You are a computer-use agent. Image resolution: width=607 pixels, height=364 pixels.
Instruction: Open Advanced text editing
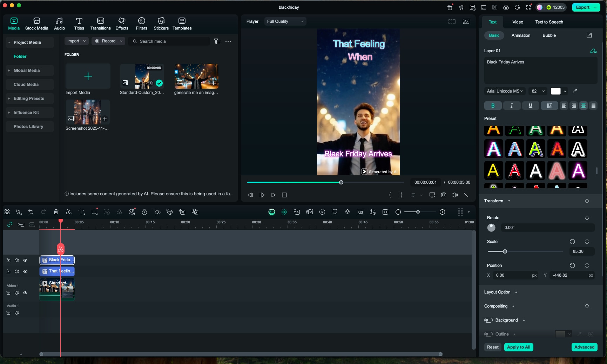[x=584, y=347]
